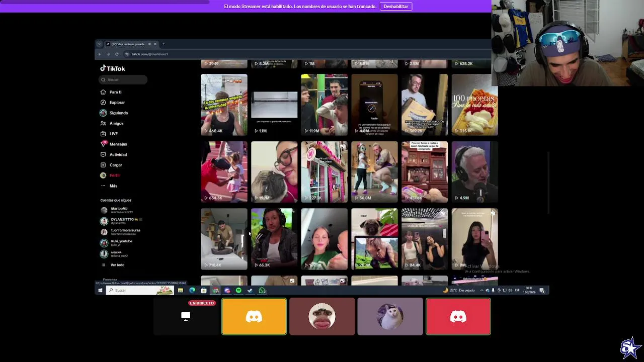View site information icon in address bar
This screenshot has height=362, width=644.
[x=127, y=54]
